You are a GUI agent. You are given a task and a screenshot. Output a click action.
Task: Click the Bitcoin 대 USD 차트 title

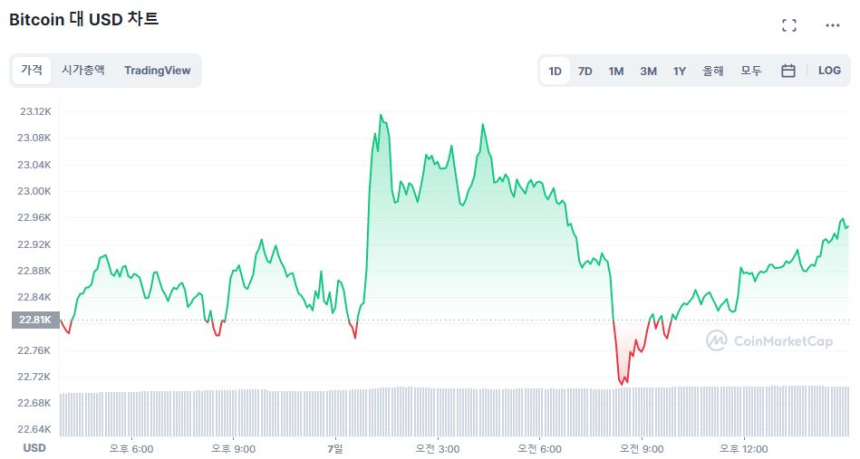84,19
